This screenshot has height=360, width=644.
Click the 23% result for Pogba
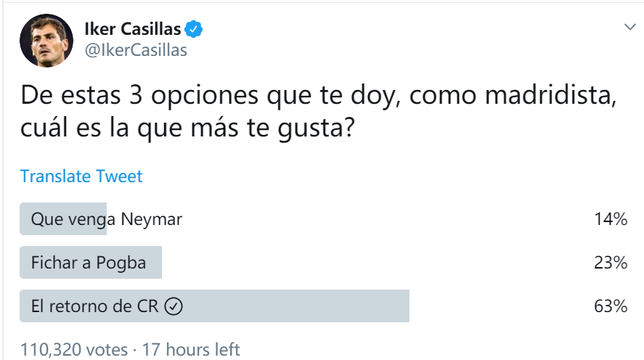click(x=611, y=263)
